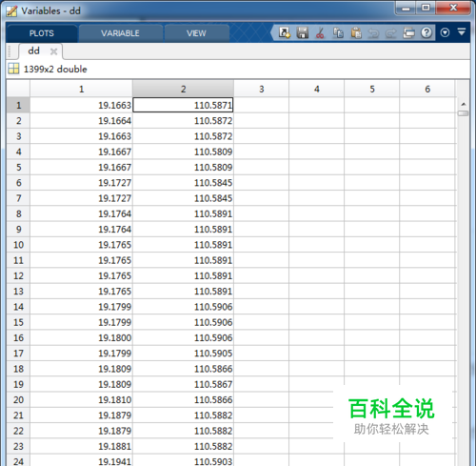Select column header 1

tap(81, 89)
